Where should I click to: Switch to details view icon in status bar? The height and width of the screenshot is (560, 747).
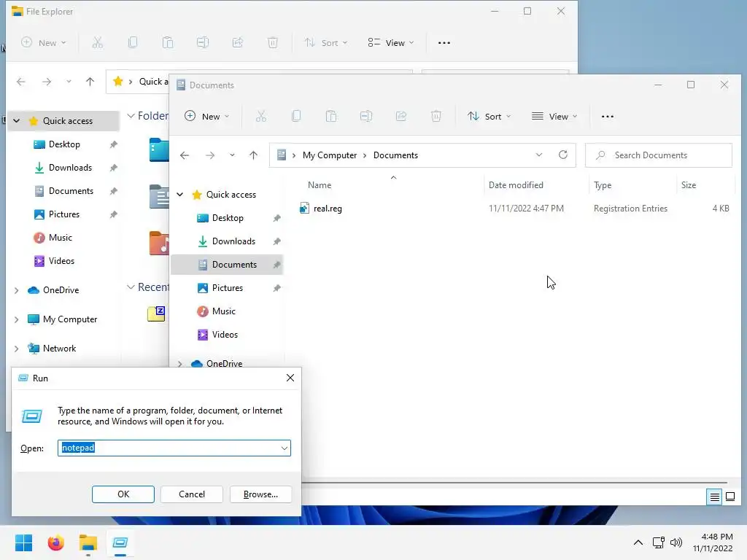click(x=715, y=497)
